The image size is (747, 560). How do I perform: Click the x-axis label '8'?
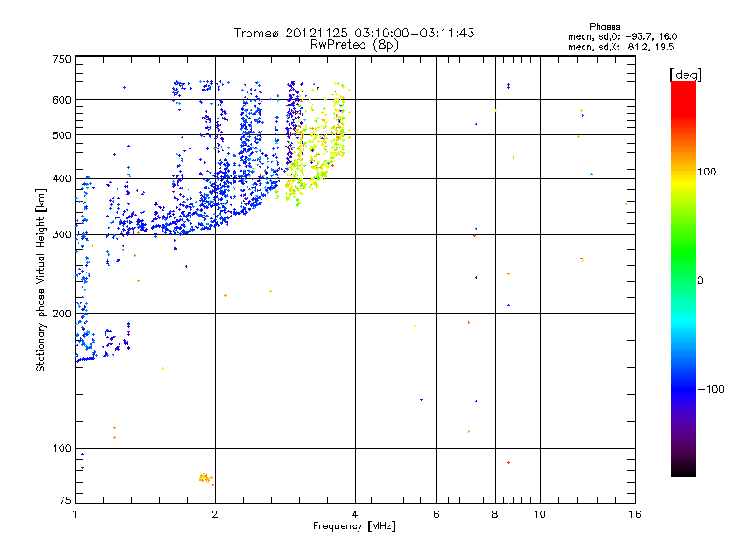point(495,514)
